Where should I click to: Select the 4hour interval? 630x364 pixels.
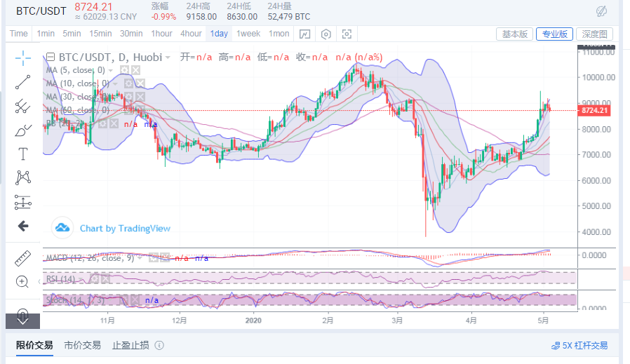(x=192, y=34)
